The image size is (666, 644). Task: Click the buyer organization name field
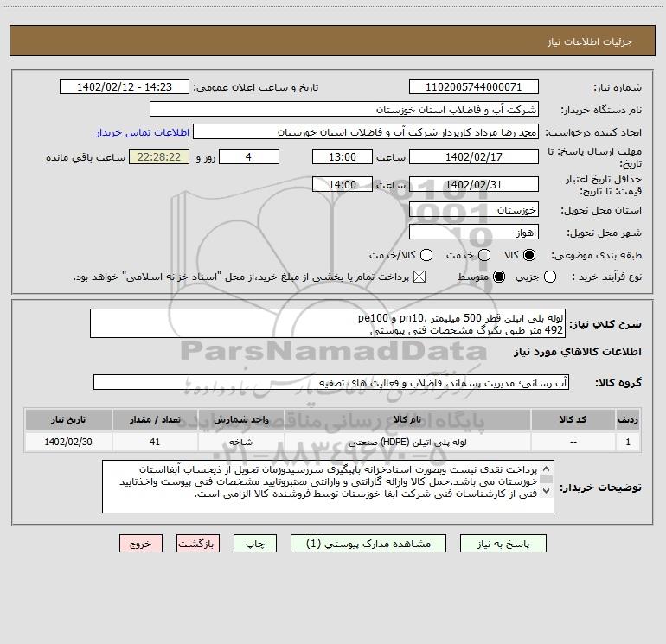coord(344,110)
